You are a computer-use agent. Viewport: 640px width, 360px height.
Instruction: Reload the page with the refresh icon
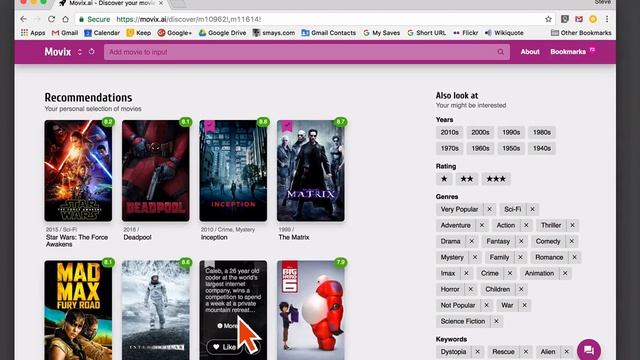click(51, 19)
